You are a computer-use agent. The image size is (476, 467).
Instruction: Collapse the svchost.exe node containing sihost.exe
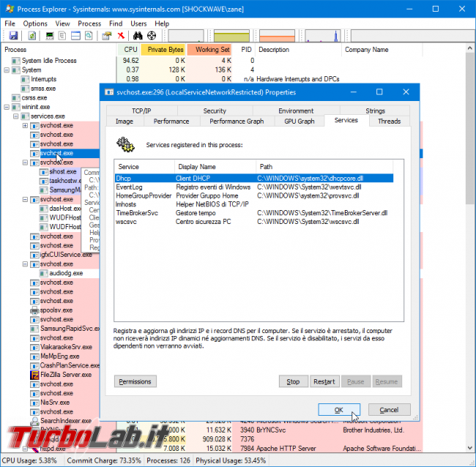pos(25,162)
